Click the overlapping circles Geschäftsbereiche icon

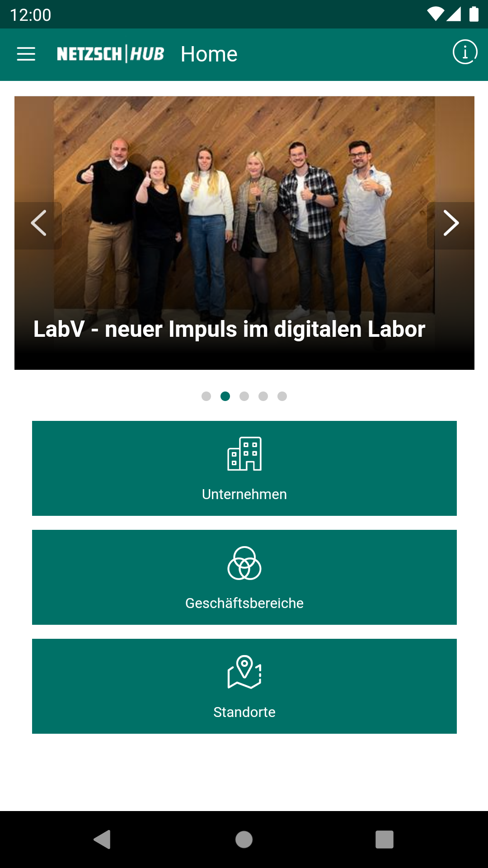(x=244, y=563)
